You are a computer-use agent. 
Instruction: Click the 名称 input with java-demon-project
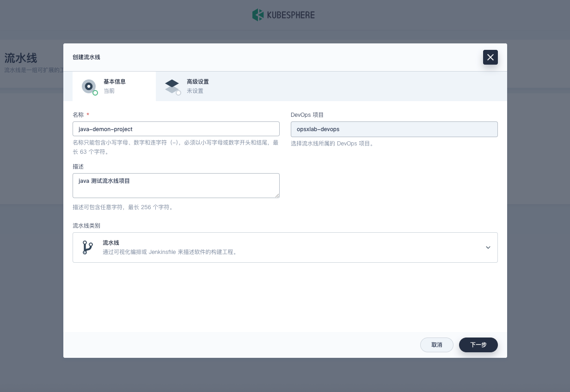click(176, 129)
